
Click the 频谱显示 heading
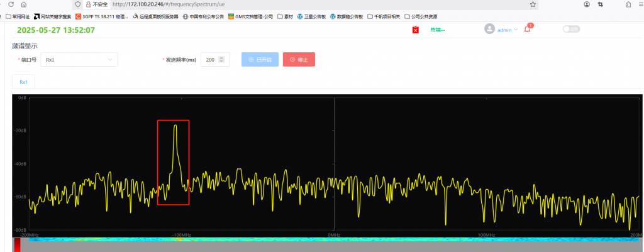(25, 46)
